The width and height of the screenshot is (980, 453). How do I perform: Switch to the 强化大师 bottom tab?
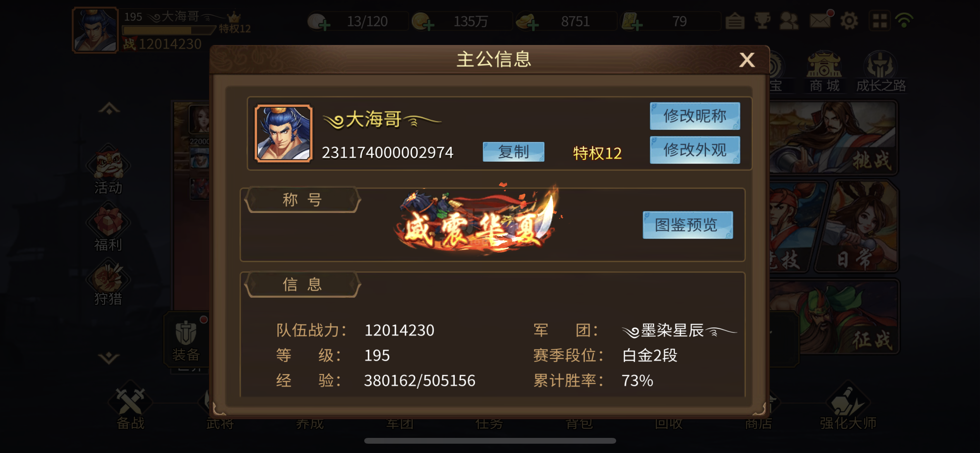(x=848, y=409)
